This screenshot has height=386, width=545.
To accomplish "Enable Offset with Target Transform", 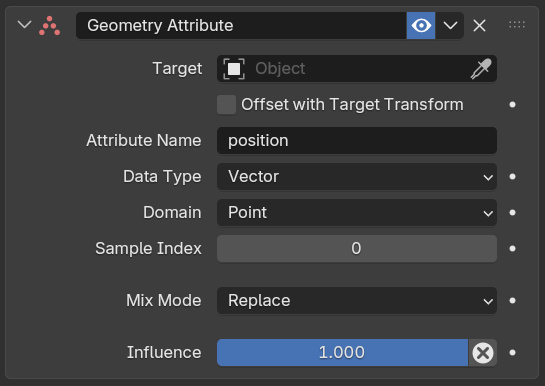I will click(x=226, y=105).
